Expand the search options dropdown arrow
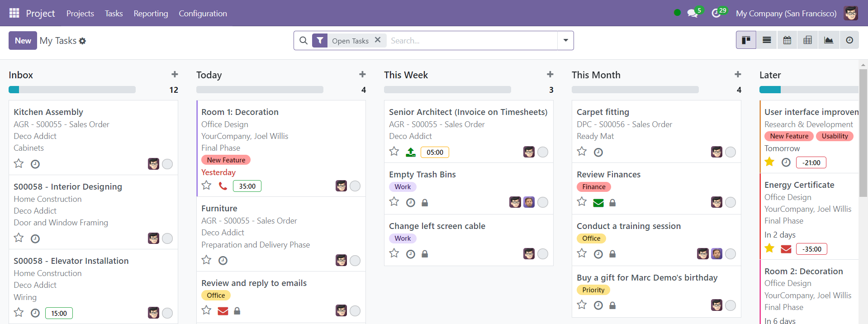This screenshot has width=868, height=324. [x=565, y=40]
